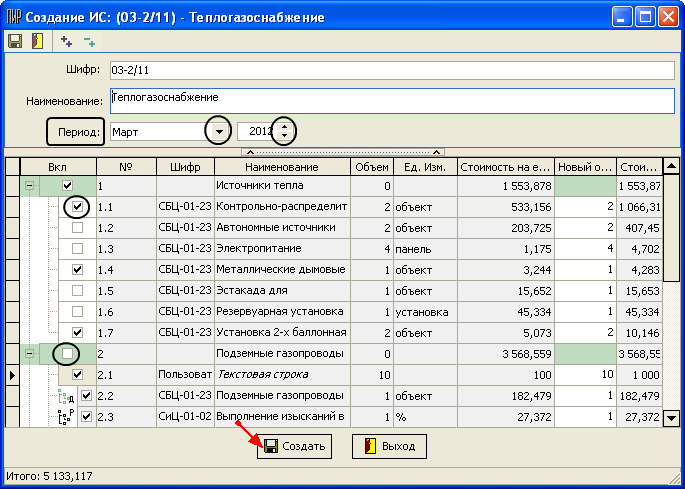Click the save floppy disk toolbar icon

[15, 41]
